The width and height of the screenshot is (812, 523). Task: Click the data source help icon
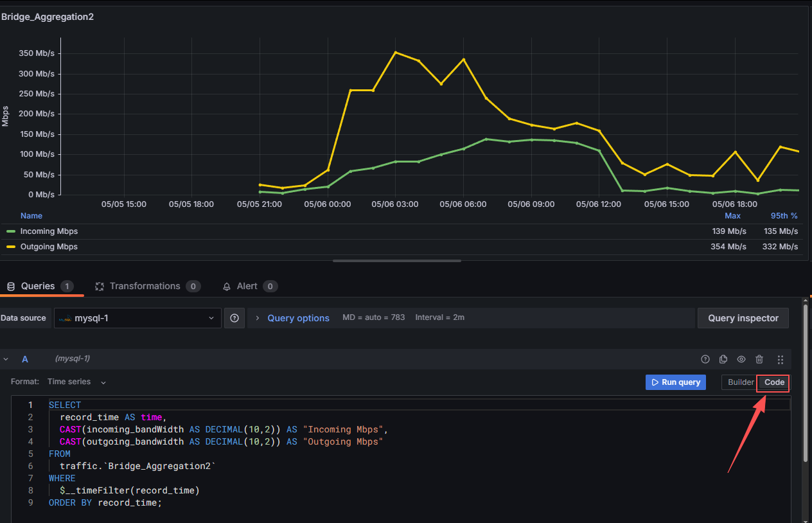[x=234, y=318]
